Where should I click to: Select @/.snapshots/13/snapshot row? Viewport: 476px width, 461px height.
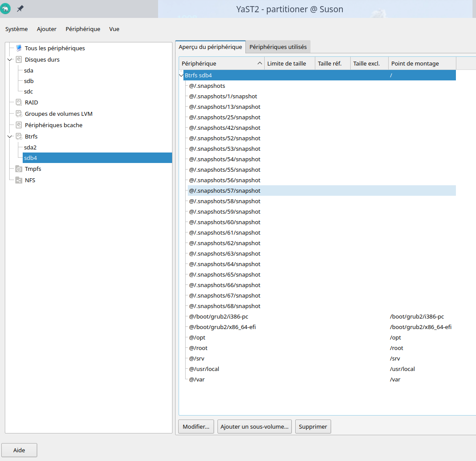click(322, 107)
